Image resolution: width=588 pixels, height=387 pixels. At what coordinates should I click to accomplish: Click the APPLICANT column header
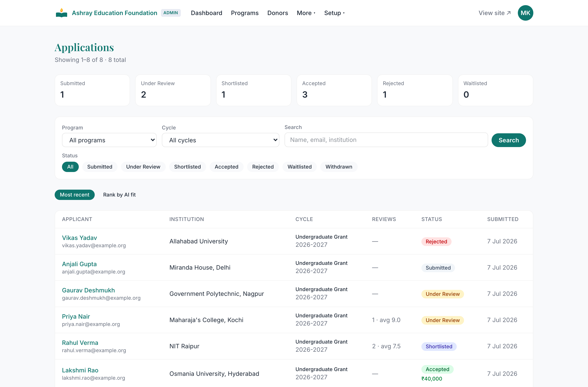(x=77, y=219)
